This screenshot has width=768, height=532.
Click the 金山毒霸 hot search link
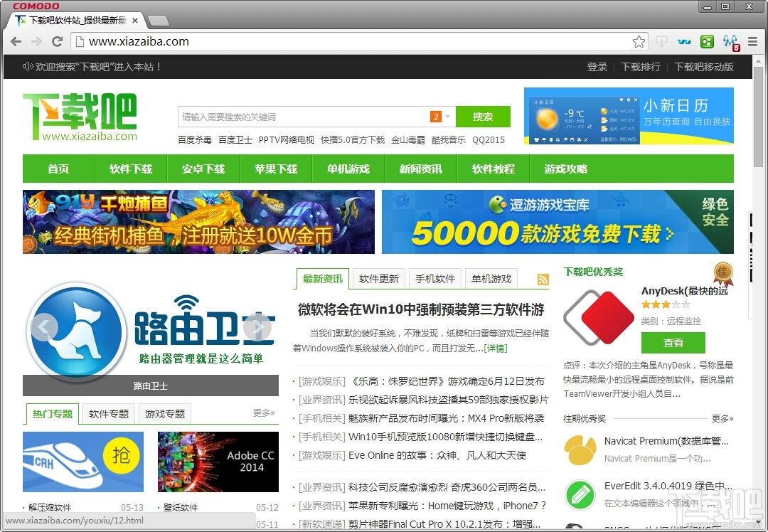[408, 139]
